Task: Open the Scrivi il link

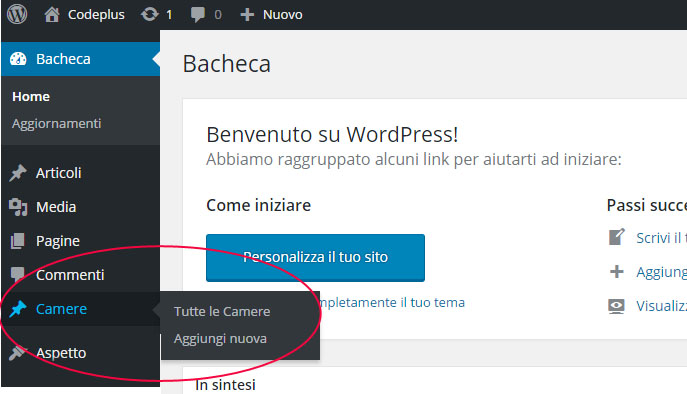Action: tap(662, 238)
